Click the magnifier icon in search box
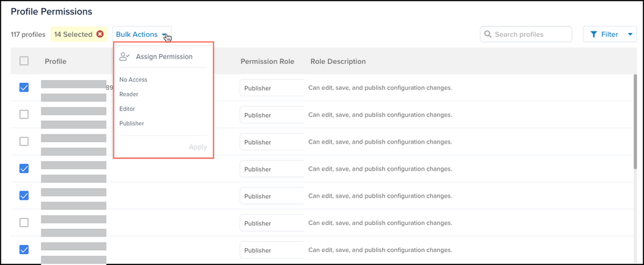Viewport: 644px width, 265px height. coord(488,34)
